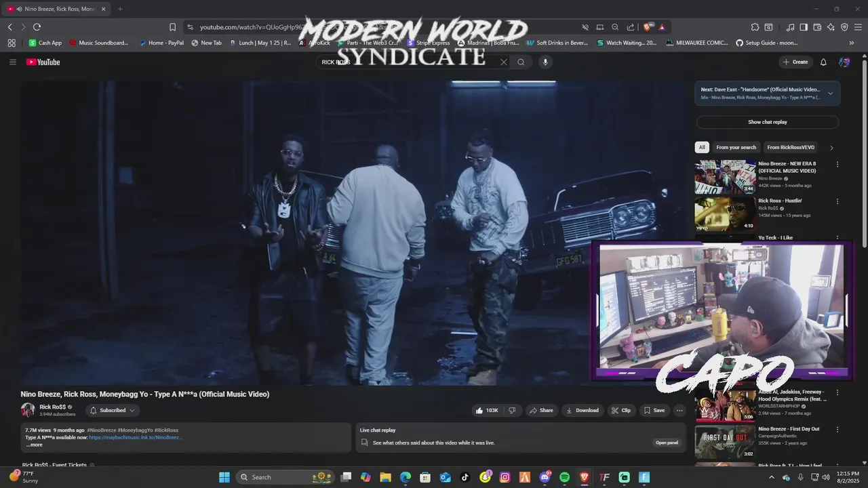
Task: Start voice search with microphone icon
Action: (545, 62)
